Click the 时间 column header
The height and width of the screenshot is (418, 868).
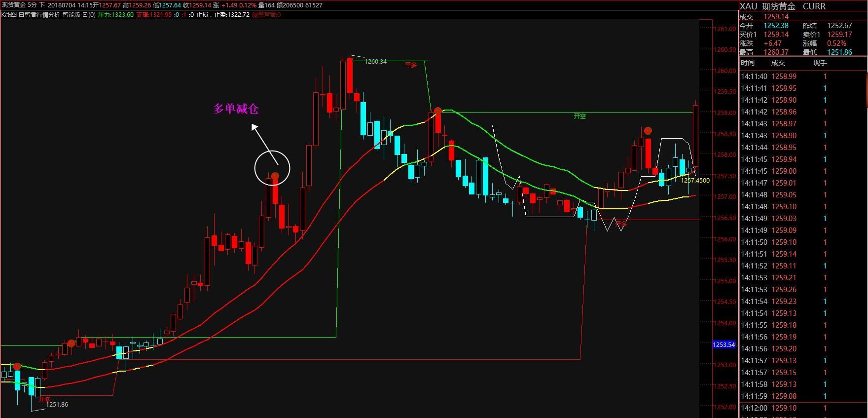click(x=747, y=63)
